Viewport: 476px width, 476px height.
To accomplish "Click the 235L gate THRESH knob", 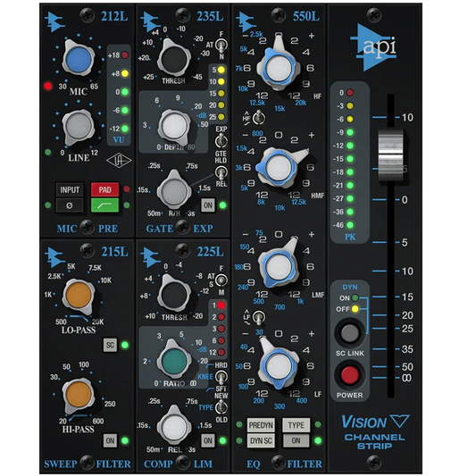I will coord(174,59).
